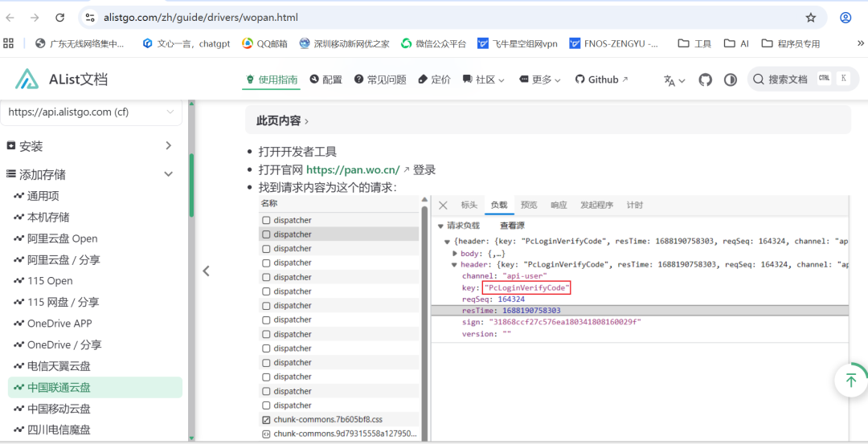
Task: Click AList文档 site title
Action: coord(78,79)
